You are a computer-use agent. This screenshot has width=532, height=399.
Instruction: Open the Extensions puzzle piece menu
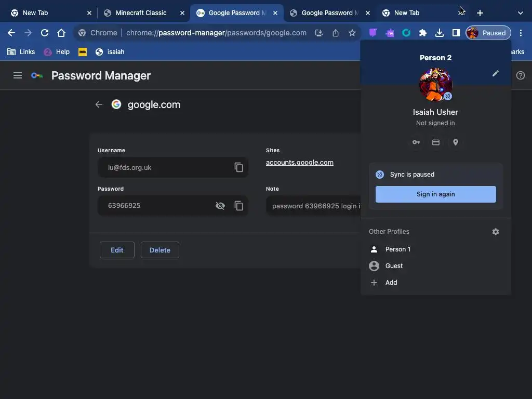tap(423, 33)
